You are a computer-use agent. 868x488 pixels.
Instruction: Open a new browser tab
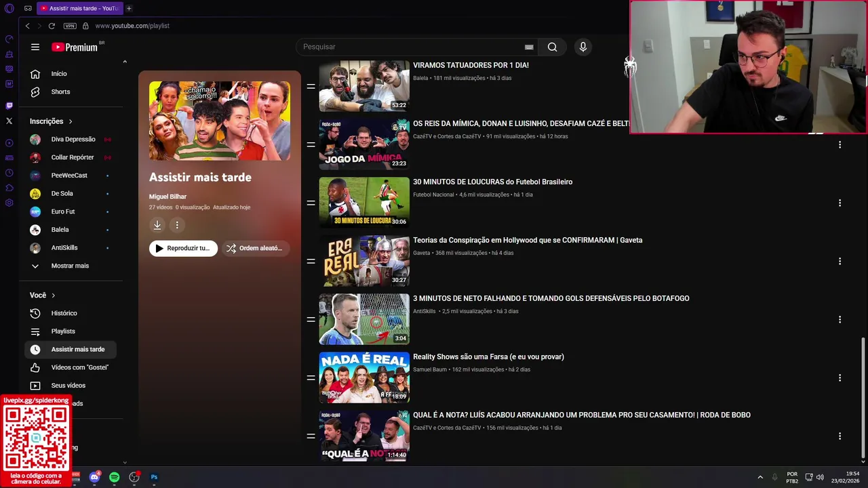(x=129, y=8)
